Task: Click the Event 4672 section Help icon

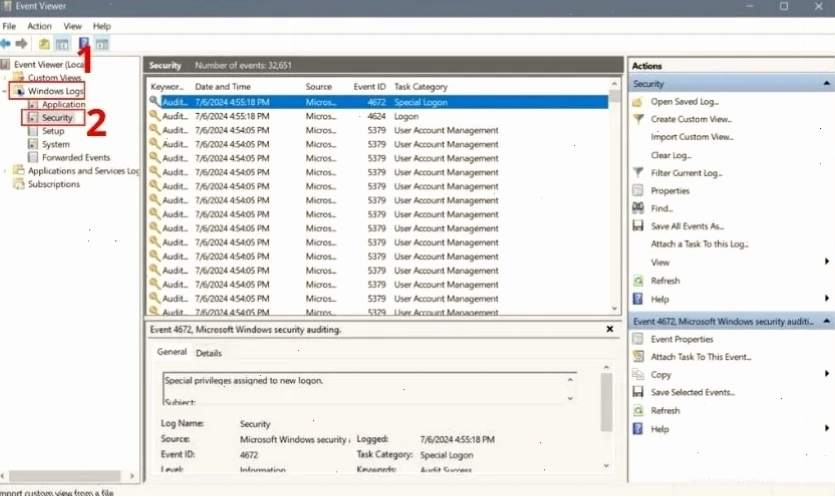Action: (638, 429)
